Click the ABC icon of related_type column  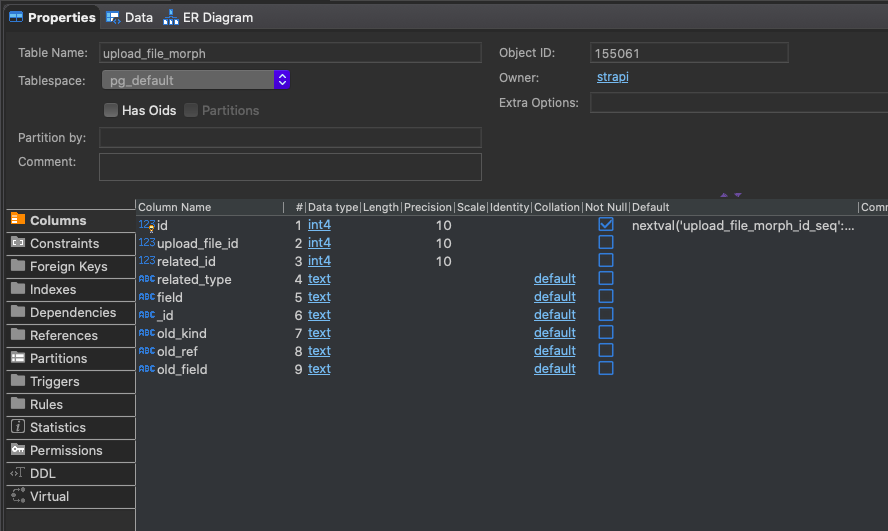147,279
